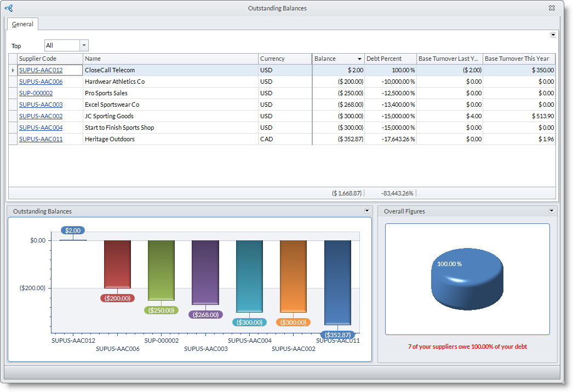Viewport: 573px width, 392px height.
Task: Open the options chevron above the supplier grid
Action: (x=553, y=34)
